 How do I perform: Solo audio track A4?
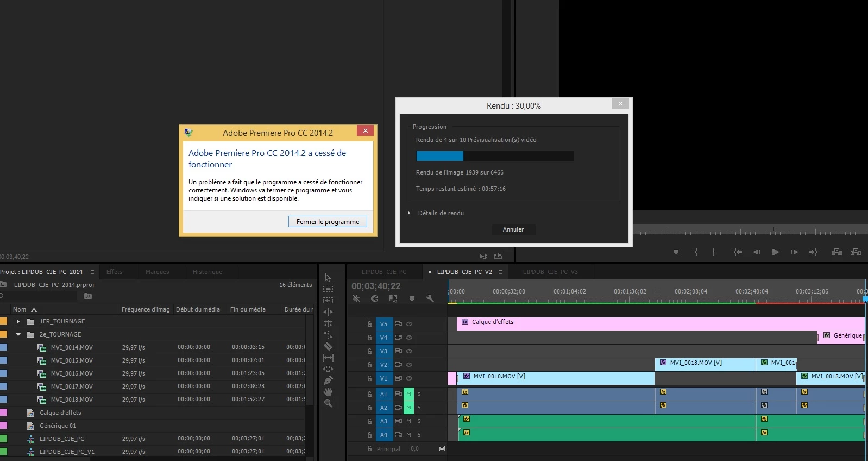pyautogui.click(x=419, y=435)
